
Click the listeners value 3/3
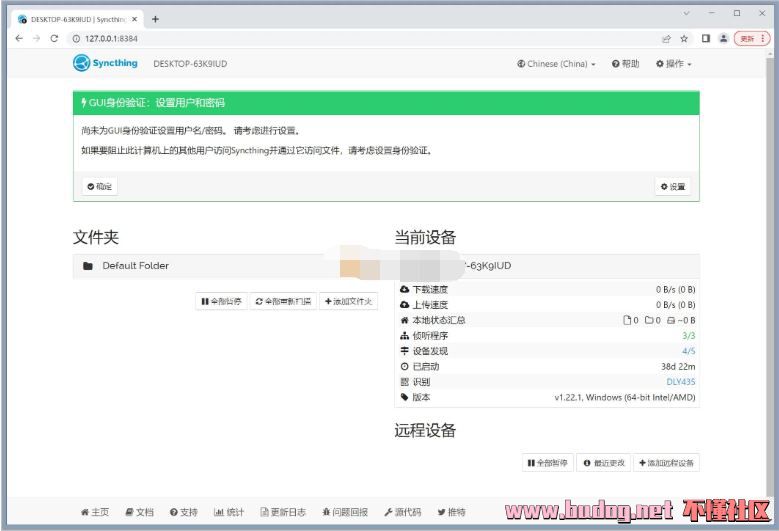[x=689, y=336]
